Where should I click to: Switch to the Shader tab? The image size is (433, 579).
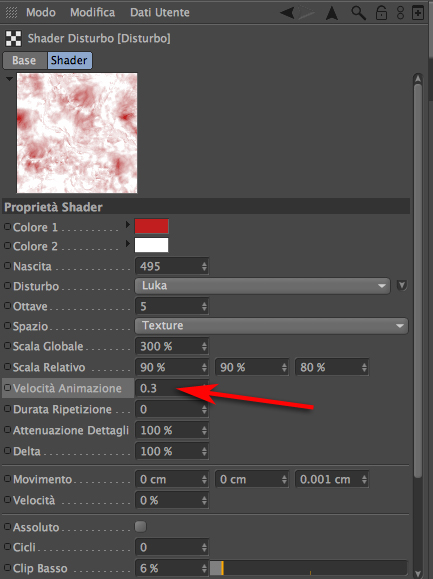[x=69, y=60]
